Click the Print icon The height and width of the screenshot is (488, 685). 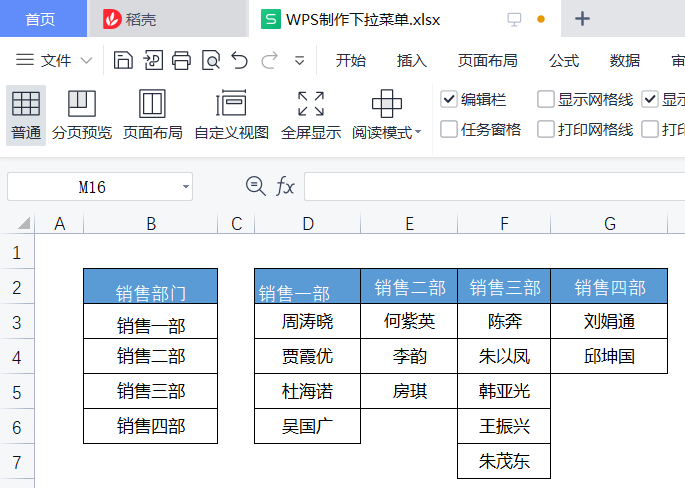(x=181, y=60)
